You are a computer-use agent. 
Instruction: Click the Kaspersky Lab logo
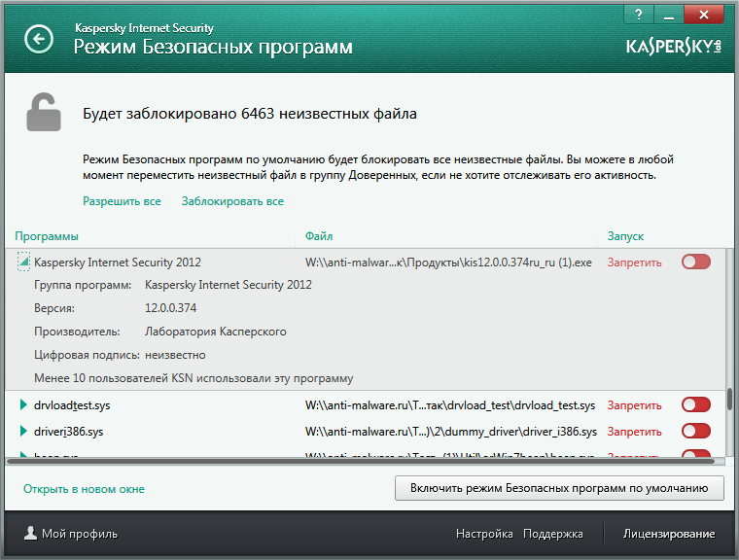(x=674, y=47)
